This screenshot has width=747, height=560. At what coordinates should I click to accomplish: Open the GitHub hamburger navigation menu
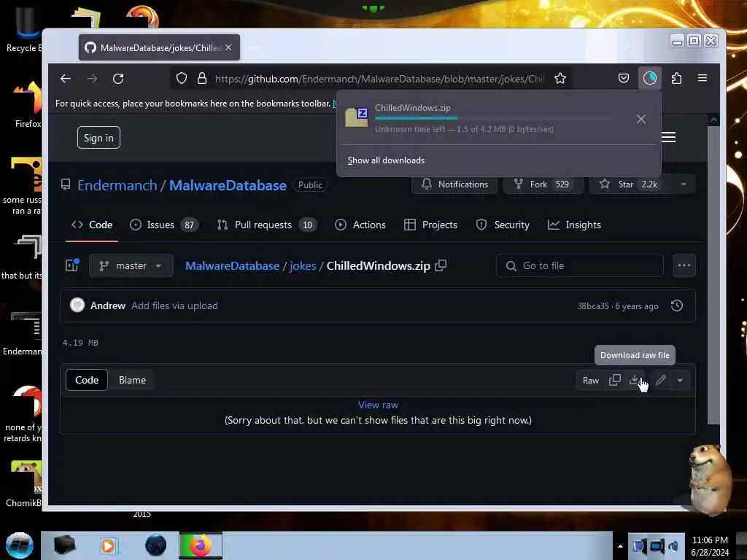668,137
